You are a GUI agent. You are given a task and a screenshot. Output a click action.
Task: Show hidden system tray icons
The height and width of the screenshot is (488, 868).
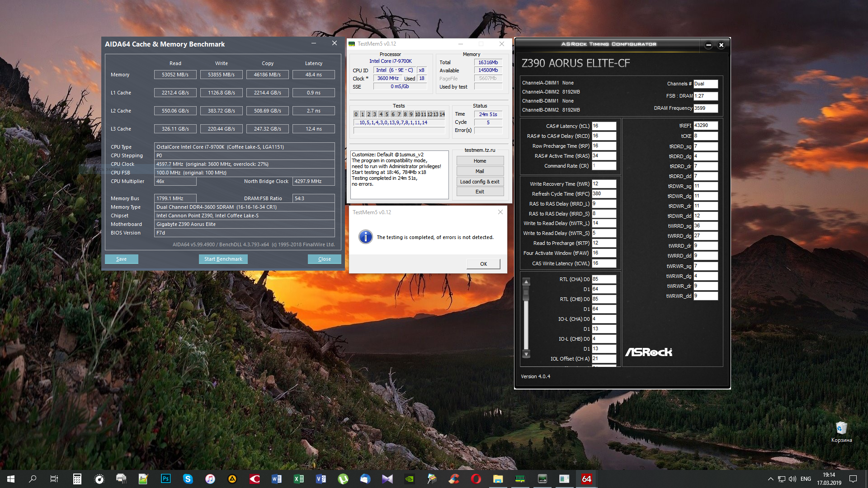(x=770, y=479)
